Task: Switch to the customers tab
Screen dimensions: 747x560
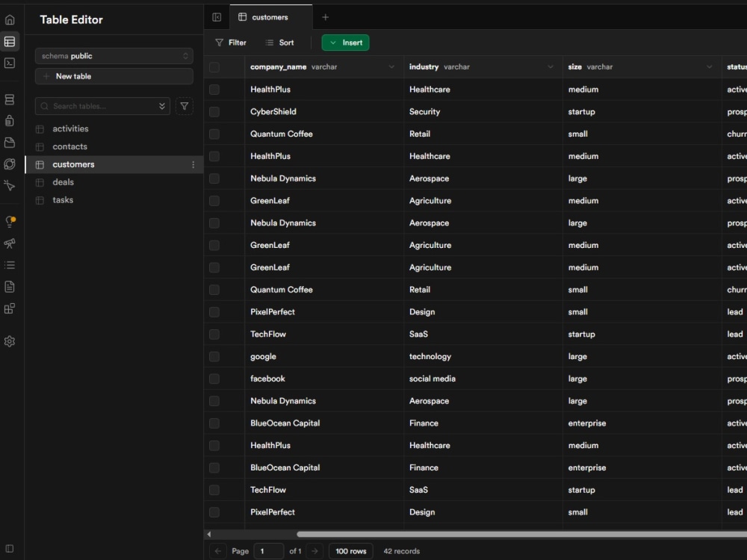Action: pyautogui.click(x=270, y=17)
